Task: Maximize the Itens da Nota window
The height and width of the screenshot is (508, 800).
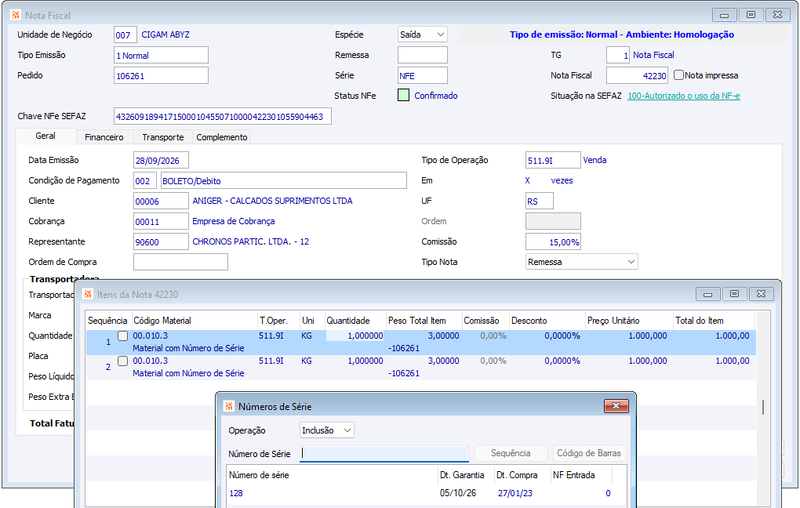Action: 734,294
